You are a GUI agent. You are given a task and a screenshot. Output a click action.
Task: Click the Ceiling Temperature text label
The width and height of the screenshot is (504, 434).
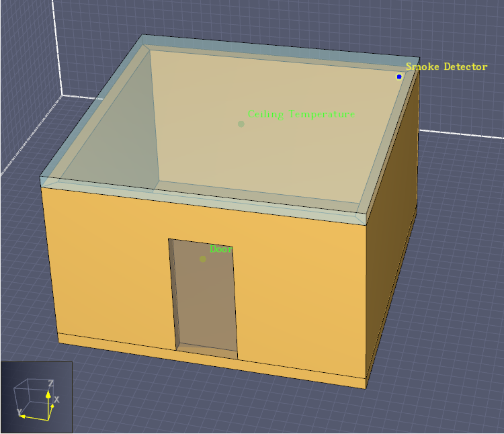301,114
